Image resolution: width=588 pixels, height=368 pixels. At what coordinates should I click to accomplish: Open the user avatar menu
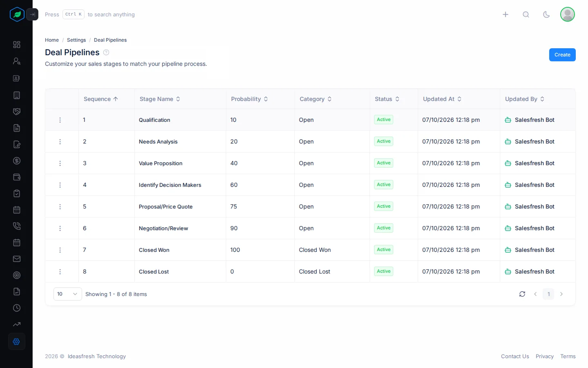click(x=568, y=14)
